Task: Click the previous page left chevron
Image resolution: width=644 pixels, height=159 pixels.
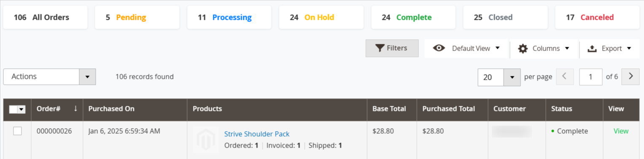Action: (565, 77)
